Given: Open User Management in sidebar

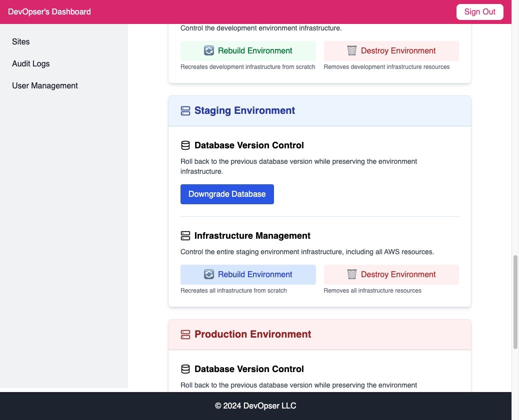Looking at the screenshot, I should (45, 86).
